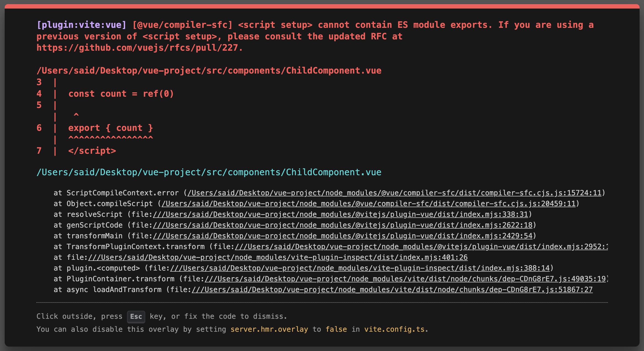The height and width of the screenshot is (351, 644).
Task: Open ScriptCompileContext.error compiler-sfc.cjs.js:15724:11 link
Action: (x=394, y=193)
